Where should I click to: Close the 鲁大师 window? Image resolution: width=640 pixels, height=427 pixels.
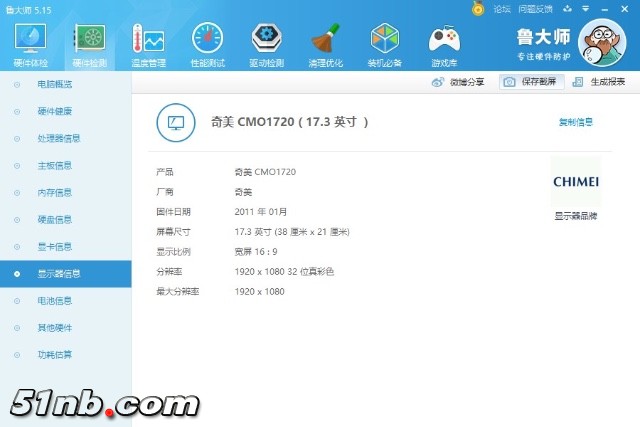[x=624, y=9]
